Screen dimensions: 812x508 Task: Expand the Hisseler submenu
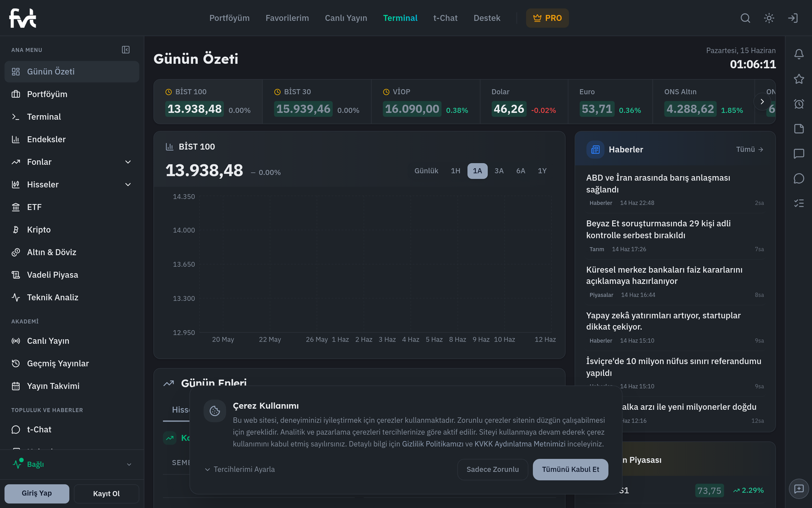pos(128,185)
